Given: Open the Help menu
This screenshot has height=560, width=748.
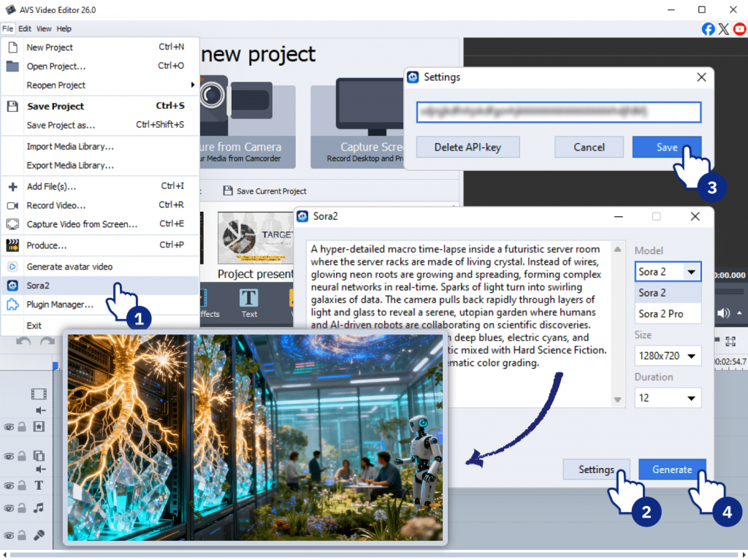Looking at the screenshot, I should [64, 28].
